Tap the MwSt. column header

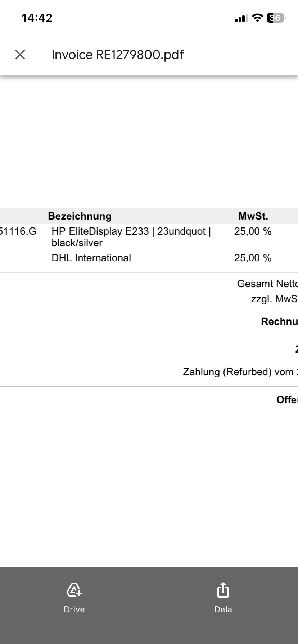(253, 216)
